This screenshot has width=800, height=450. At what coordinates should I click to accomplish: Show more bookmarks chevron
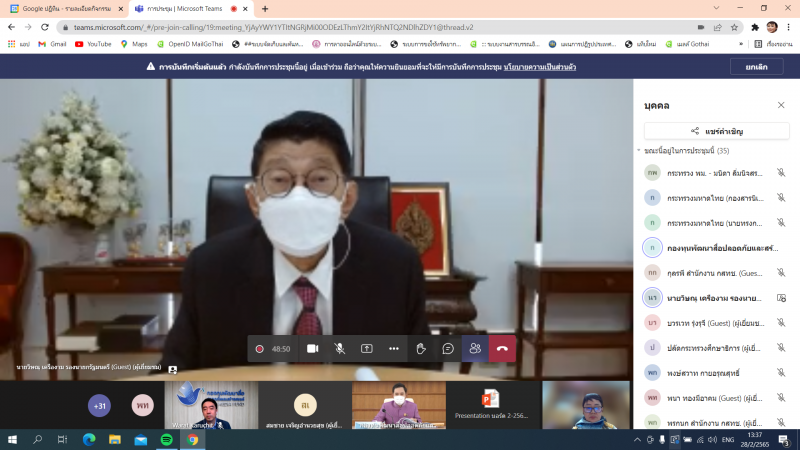pos(741,44)
